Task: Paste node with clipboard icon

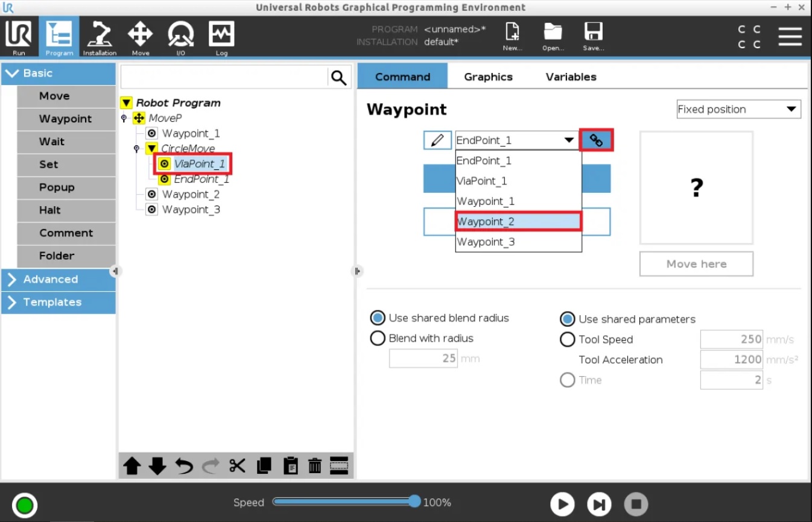Action: tap(290, 466)
